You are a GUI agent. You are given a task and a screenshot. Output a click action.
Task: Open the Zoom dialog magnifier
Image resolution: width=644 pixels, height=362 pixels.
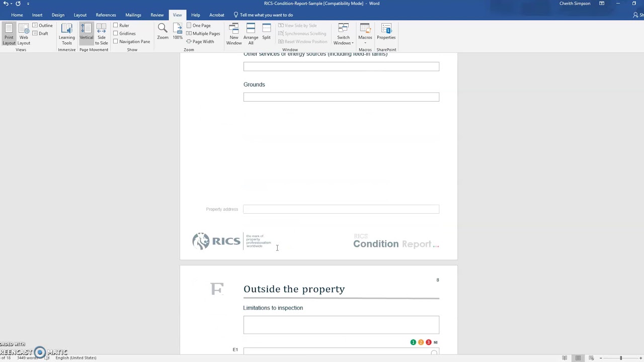(x=163, y=32)
